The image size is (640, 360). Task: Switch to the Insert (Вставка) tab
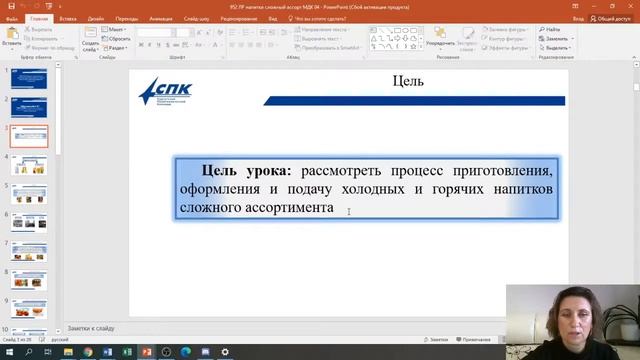point(68,19)
